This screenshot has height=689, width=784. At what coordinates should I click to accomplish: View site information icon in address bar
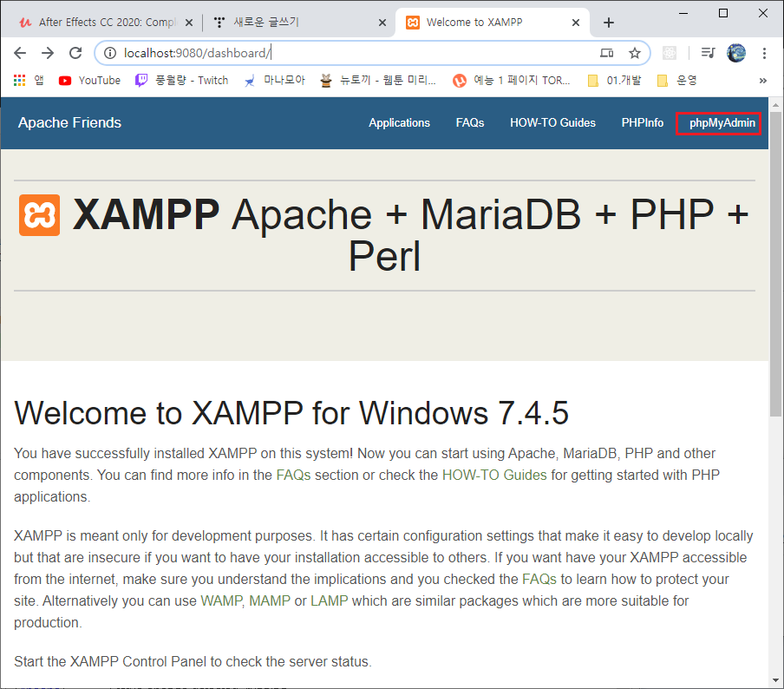(110, 53)
